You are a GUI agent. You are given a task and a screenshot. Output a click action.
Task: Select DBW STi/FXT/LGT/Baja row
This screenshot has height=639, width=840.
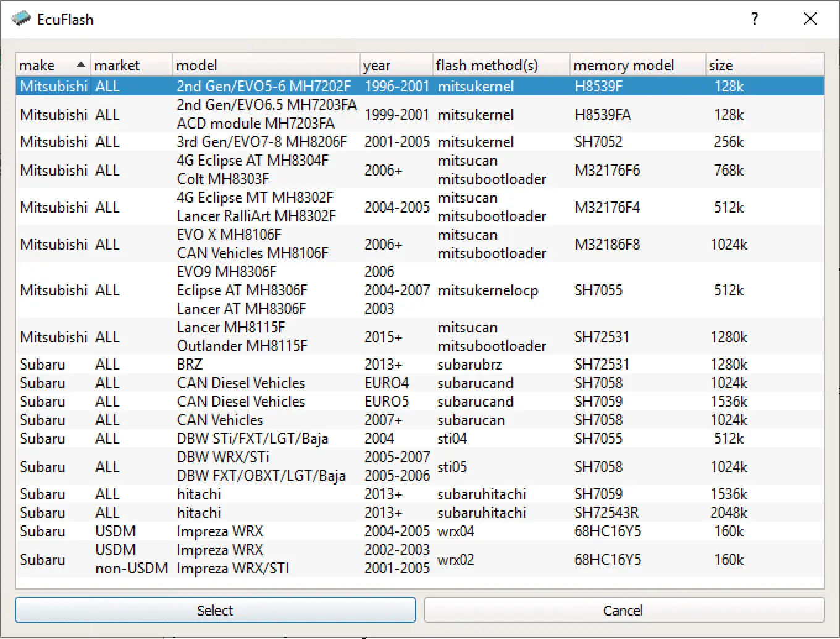coord(420,438)
